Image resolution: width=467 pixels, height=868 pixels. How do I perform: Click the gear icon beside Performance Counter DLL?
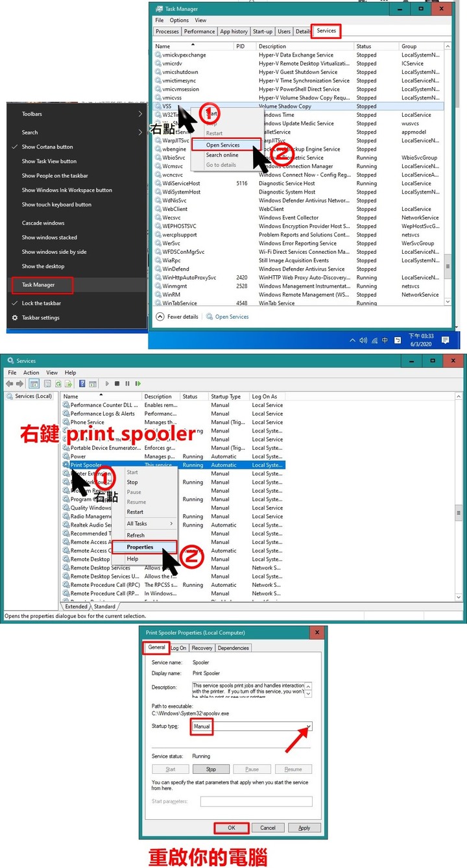(x=66, y=405)
